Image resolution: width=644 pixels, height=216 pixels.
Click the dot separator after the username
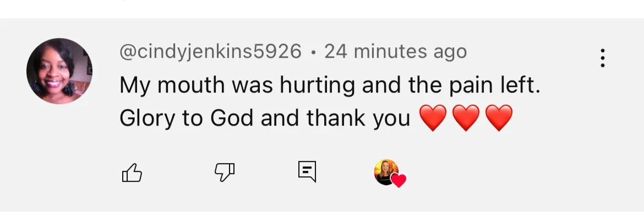pyautogui.click(x=313, y=53)
